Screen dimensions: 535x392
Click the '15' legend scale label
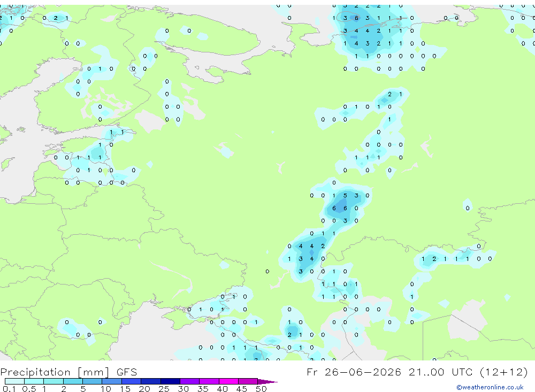(x=125, y=389)
